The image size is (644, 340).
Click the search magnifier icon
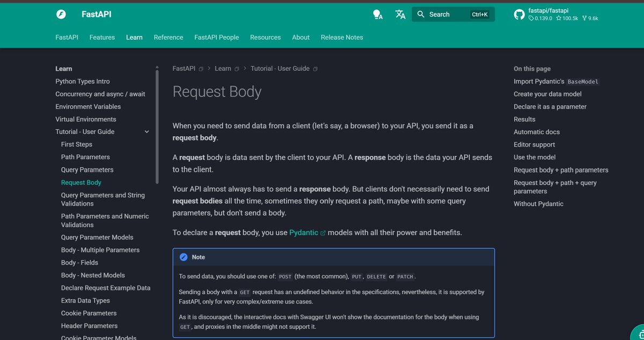click(421, 14)
